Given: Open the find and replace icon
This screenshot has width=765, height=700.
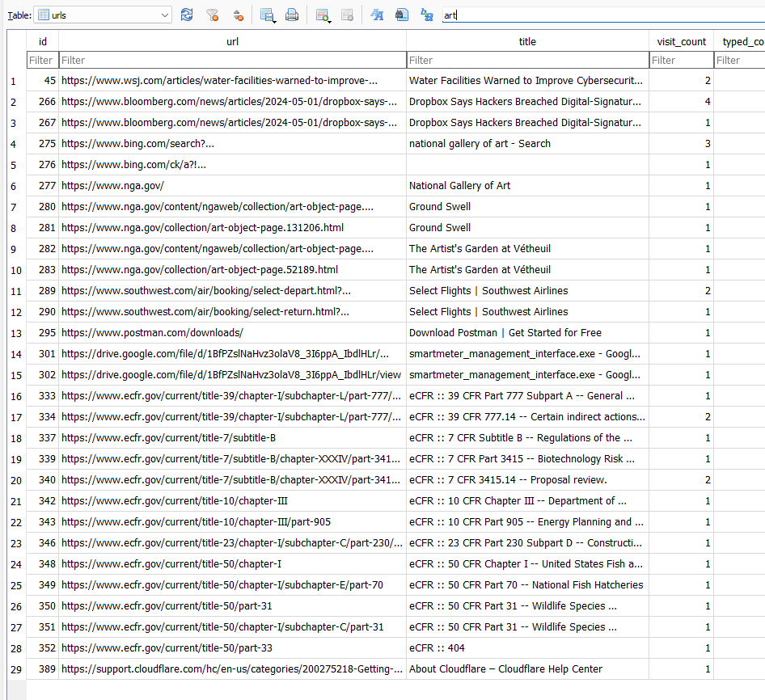Looking at the screenshot, I should (426, 15).
